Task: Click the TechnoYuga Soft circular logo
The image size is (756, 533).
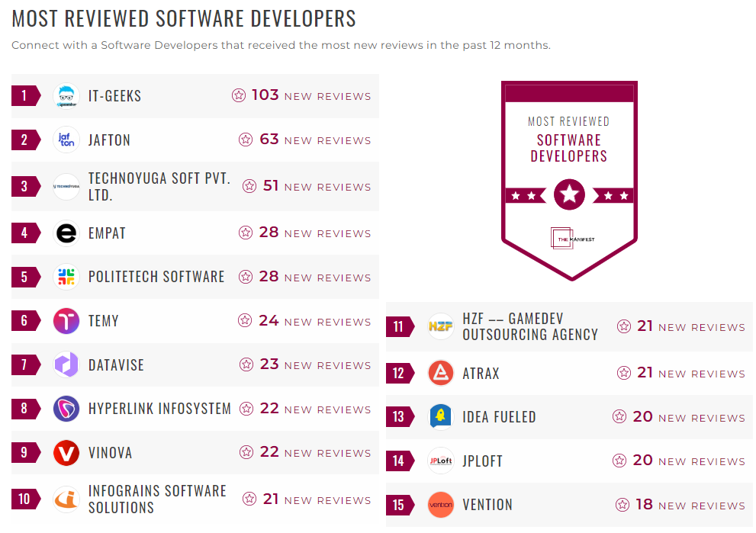Action: (66, 186)
